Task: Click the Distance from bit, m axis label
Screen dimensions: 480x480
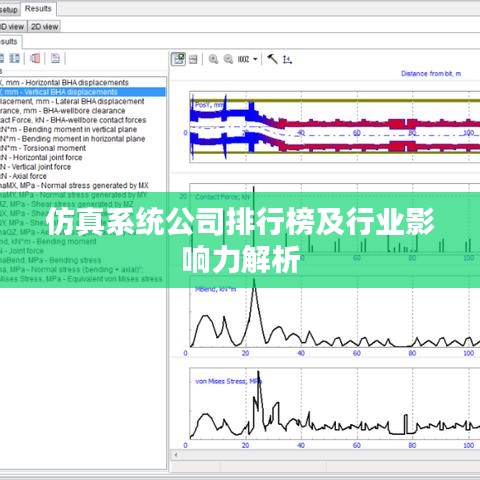Action: [431, 74]
